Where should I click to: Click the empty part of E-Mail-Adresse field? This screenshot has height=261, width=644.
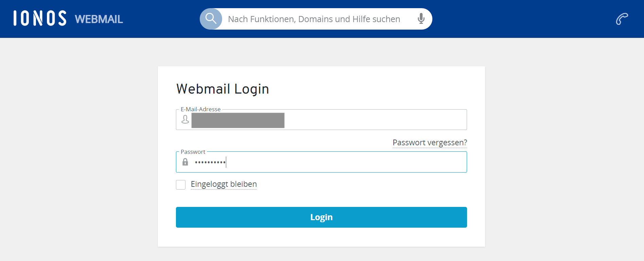click(x=374, y=120)
